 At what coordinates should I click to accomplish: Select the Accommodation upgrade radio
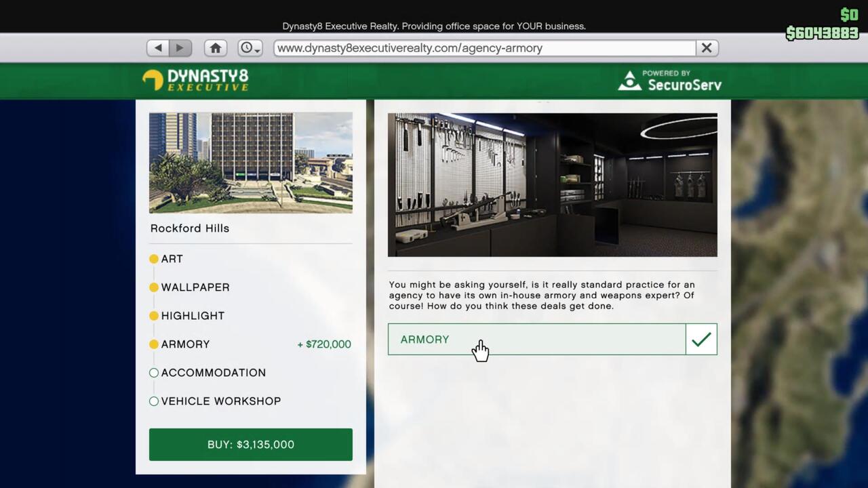[x=154, y=373]
